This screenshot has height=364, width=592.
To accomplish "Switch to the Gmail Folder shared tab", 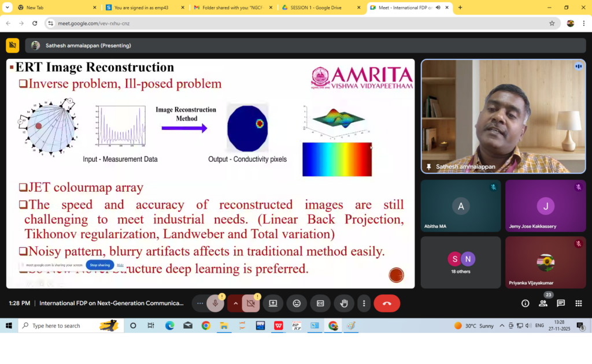I will [230, 8].
